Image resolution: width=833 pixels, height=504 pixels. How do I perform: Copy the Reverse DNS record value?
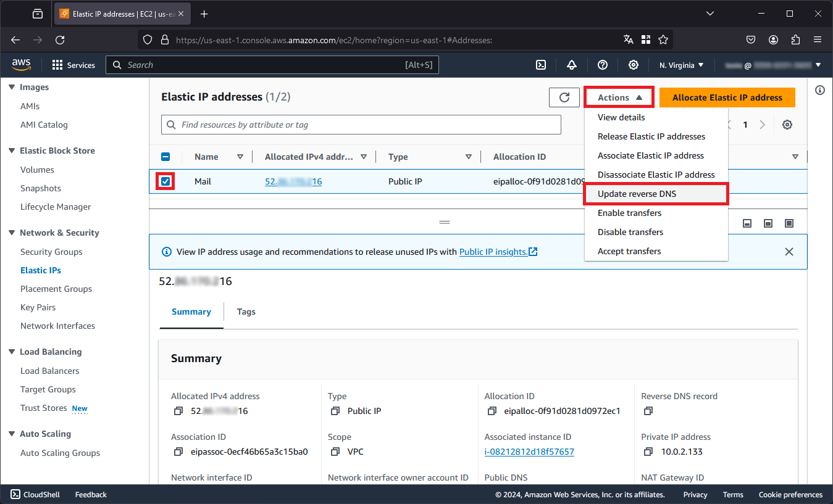[649, 411]
